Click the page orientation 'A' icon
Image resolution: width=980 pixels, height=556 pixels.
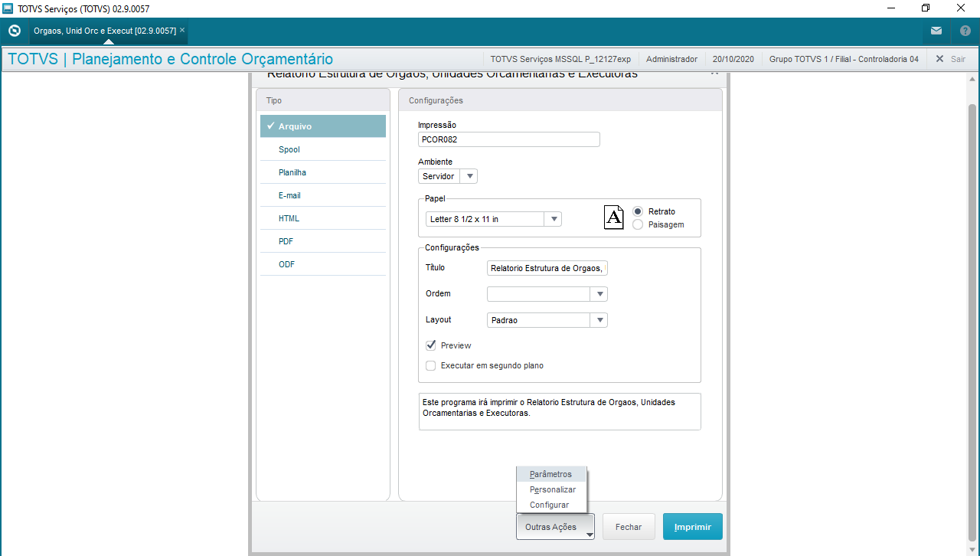pos(614,217)
